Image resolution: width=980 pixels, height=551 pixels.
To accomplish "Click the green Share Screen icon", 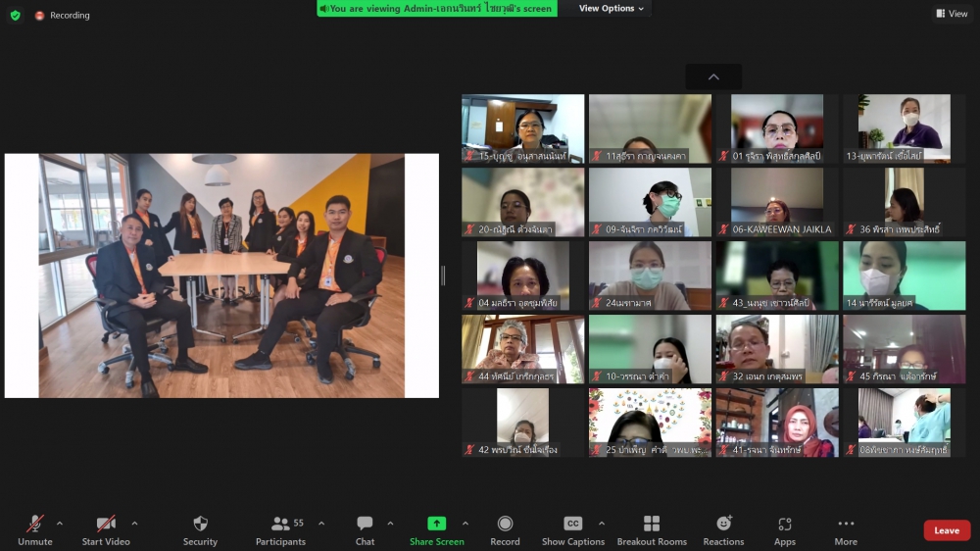I will pos(437,525).
